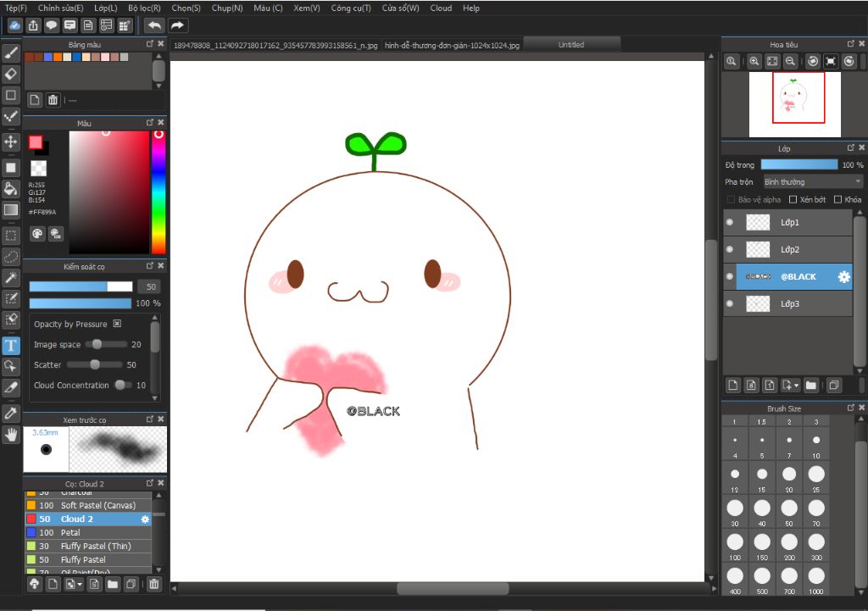Image resolution: width=868 pixels, height=611 pixels.
Task: Select brush size 25 preset
Action: point(816,479)
